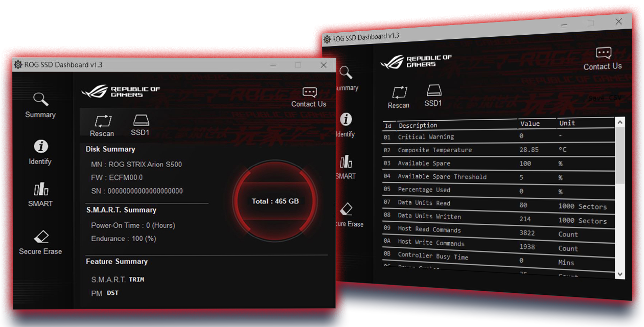The width and height of the screenshot is (644, 327).
Task: Select Secure Erase eraser icon in front window
Action: (x=41, y=237)
